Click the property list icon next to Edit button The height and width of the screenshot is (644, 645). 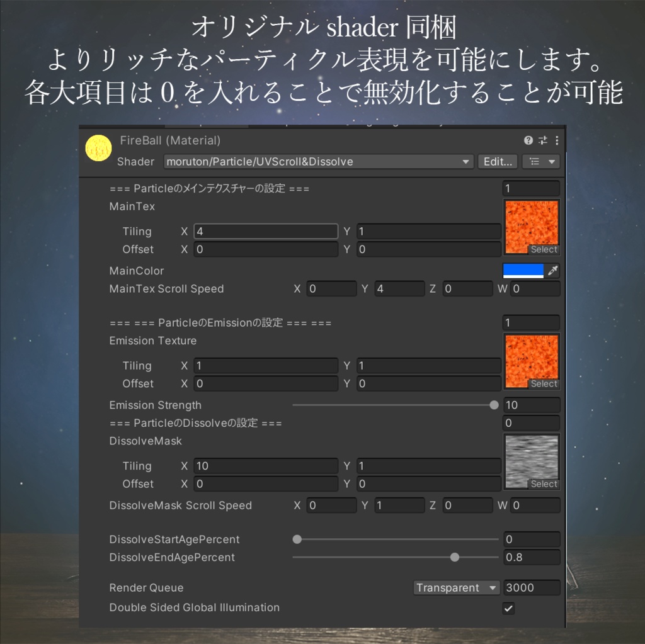coord(535,162)
